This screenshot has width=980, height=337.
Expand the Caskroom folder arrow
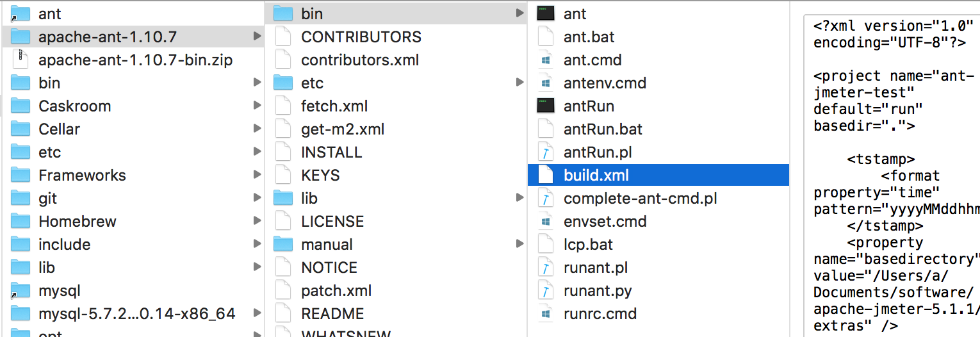tap(256, 106)
